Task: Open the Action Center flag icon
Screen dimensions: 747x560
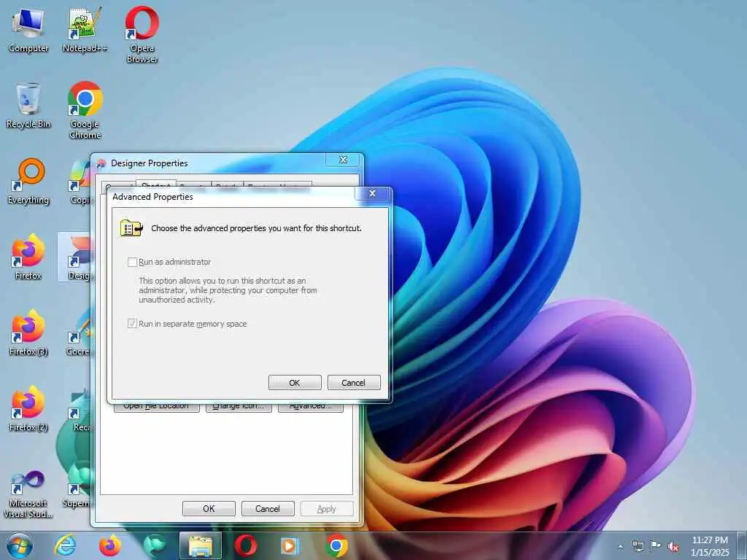Action: (656, 546)
